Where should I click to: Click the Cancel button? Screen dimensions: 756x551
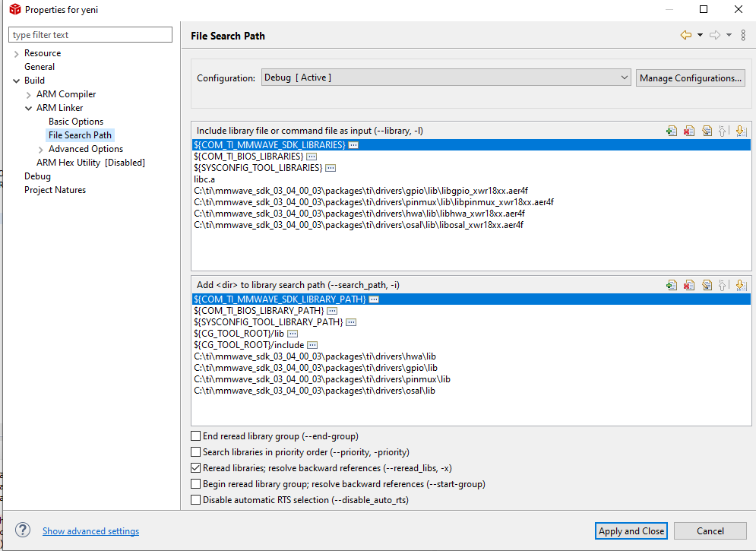pos(710,530)
